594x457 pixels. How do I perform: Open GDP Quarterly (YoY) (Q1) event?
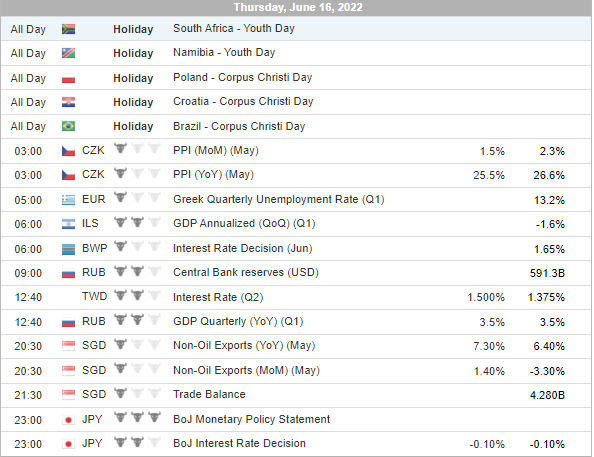click(x=238, y=321)
